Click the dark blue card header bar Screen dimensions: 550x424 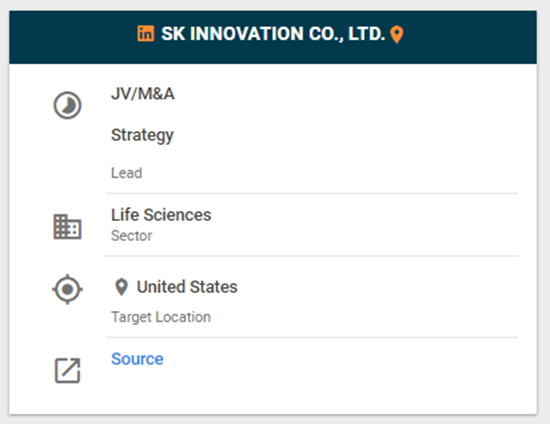(x=273, y=37)
